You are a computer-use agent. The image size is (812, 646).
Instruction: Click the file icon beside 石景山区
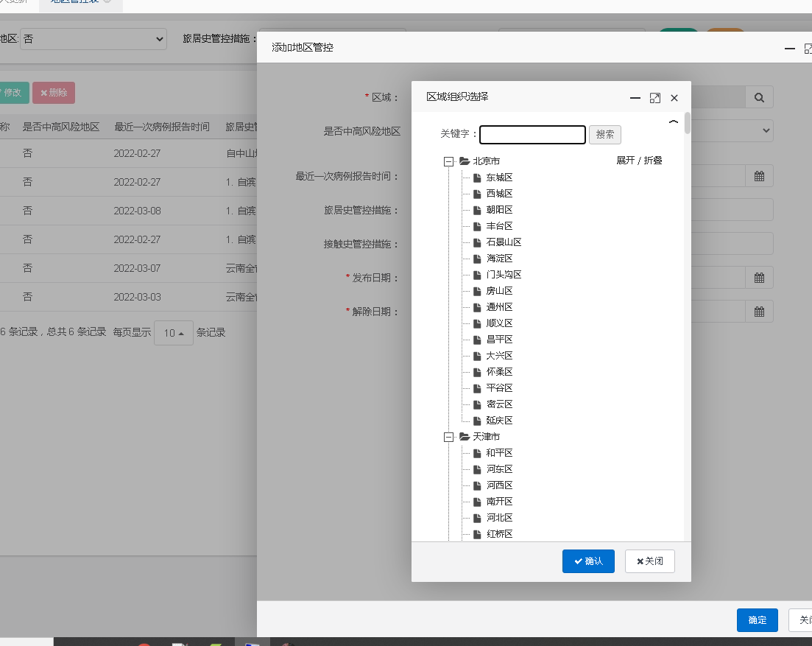click(x=477, y=242)
